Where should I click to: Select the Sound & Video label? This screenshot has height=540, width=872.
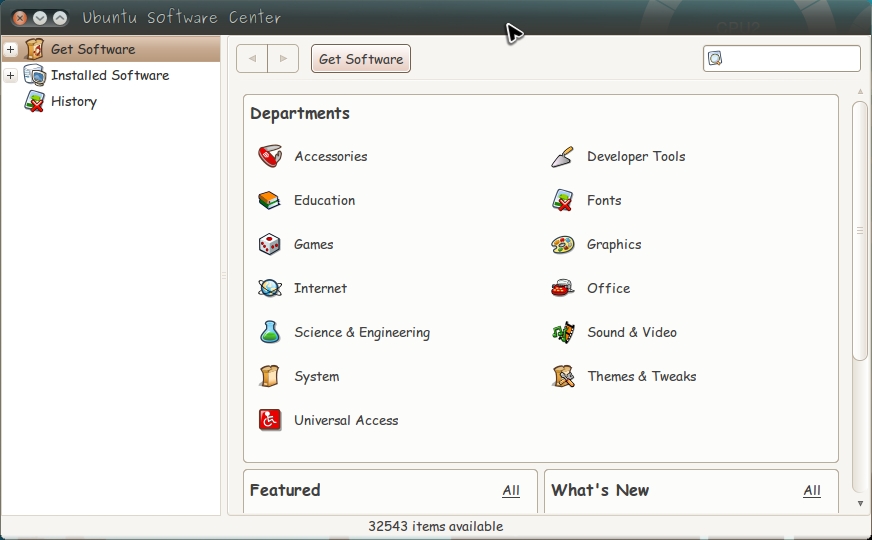click(x=632, y=332)
